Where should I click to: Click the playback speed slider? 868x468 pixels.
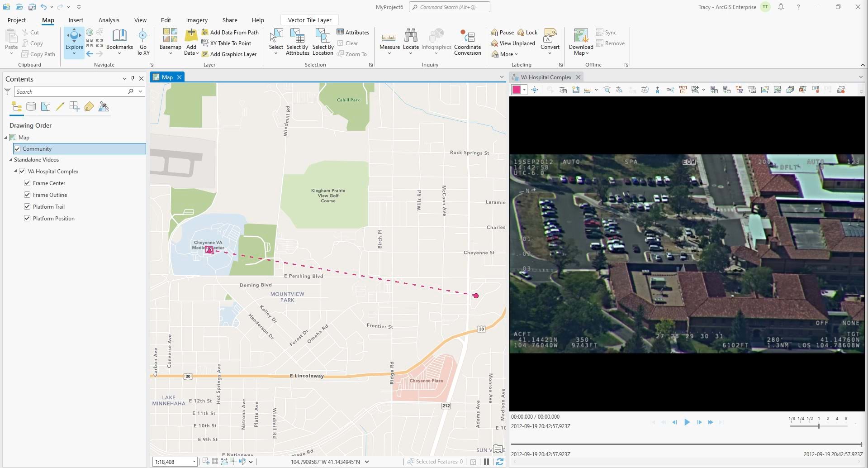click(x=819, y=426)
